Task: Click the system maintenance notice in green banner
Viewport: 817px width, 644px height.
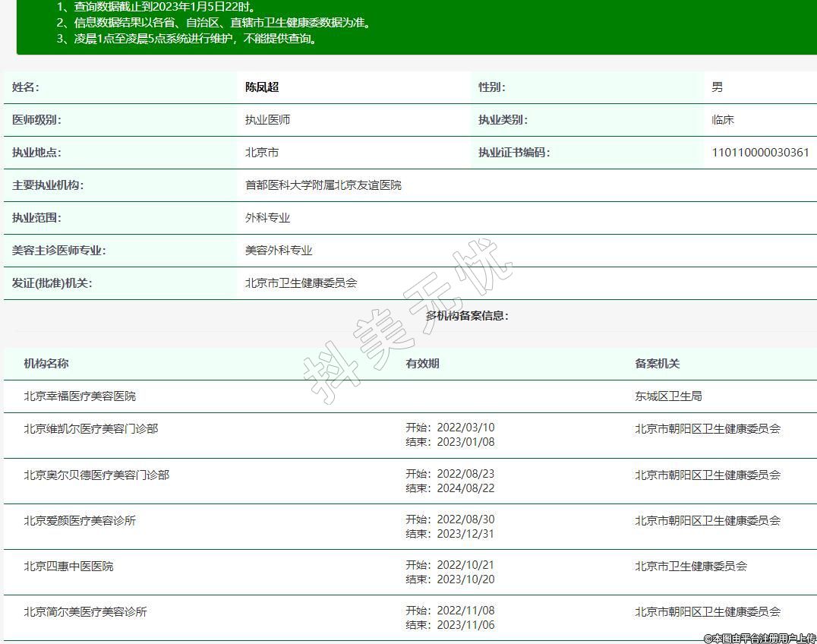Action: [x=187, y=39]
